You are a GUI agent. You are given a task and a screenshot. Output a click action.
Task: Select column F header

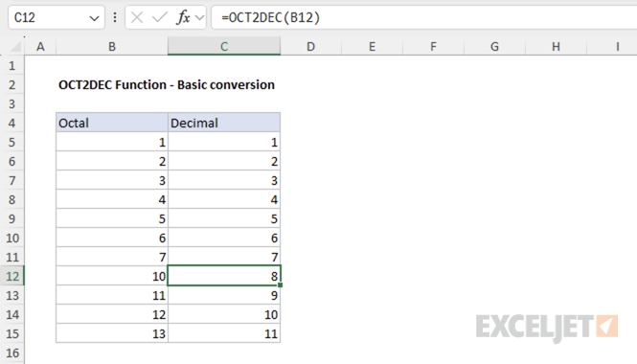pos(434,46)
